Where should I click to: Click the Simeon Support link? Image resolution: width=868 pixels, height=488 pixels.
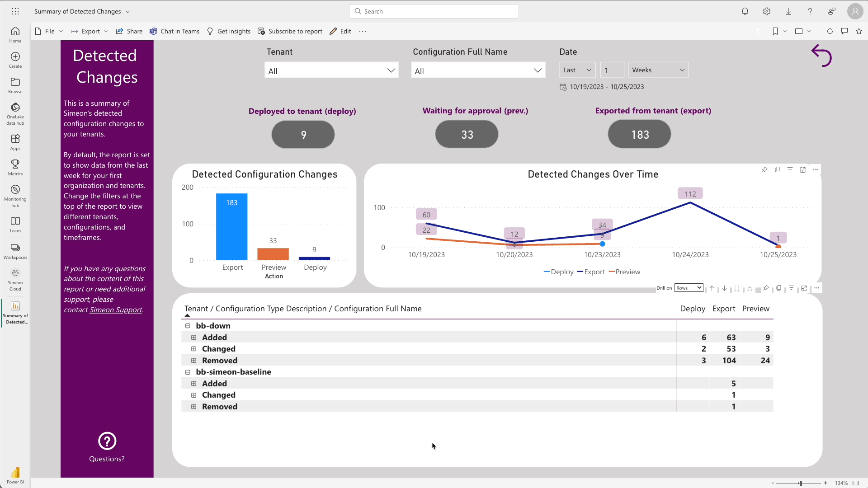click(x=115, y=310)
